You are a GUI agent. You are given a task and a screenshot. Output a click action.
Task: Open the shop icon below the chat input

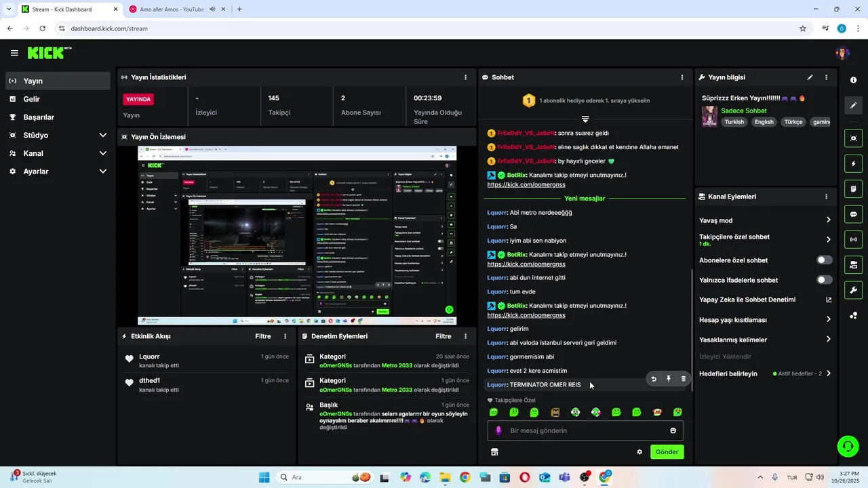(x=494, y=452)
